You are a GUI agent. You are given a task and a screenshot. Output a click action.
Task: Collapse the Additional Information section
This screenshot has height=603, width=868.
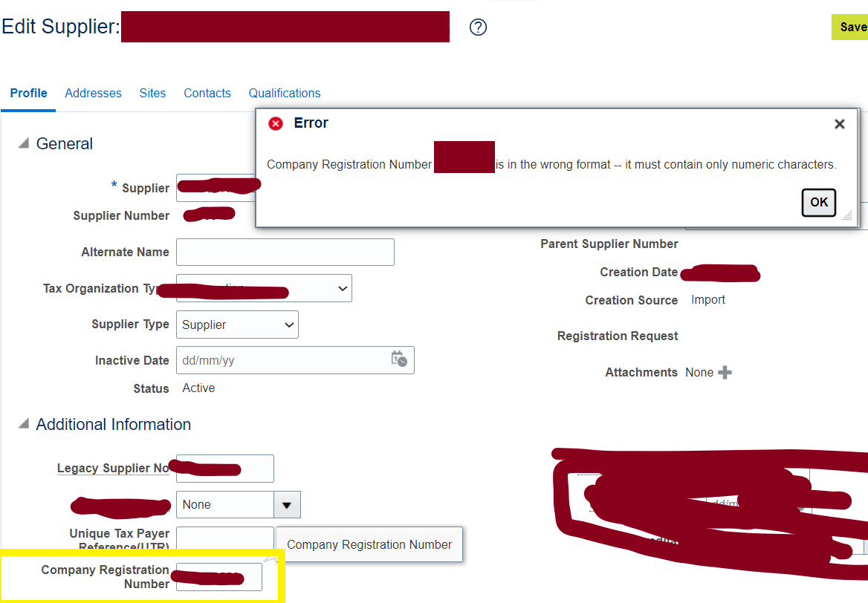click(25, 424)
